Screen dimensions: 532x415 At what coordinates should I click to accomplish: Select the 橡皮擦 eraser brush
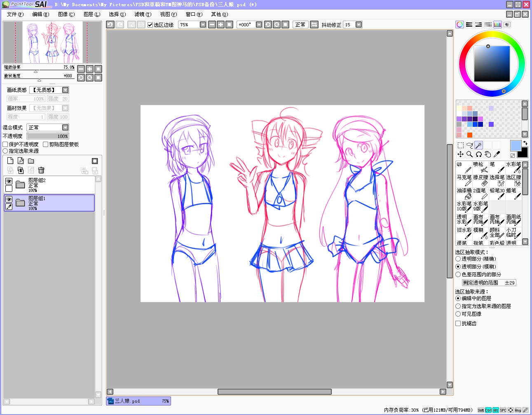point(480,180)
